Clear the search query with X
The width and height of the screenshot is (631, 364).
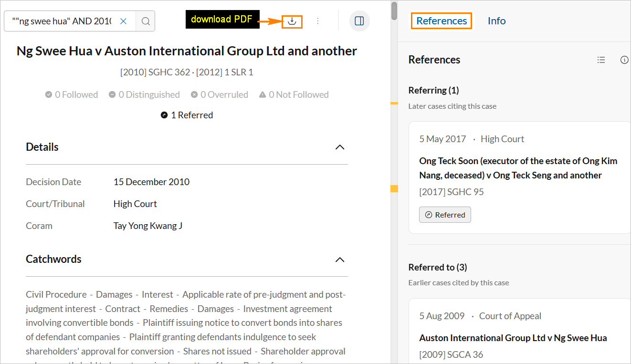click(123, 21)
